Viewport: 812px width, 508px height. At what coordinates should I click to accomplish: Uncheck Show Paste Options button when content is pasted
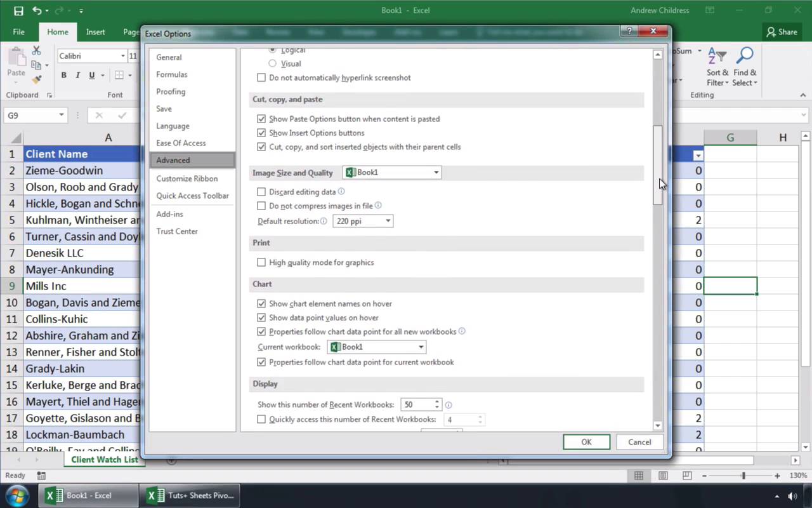tap(261, 119)
